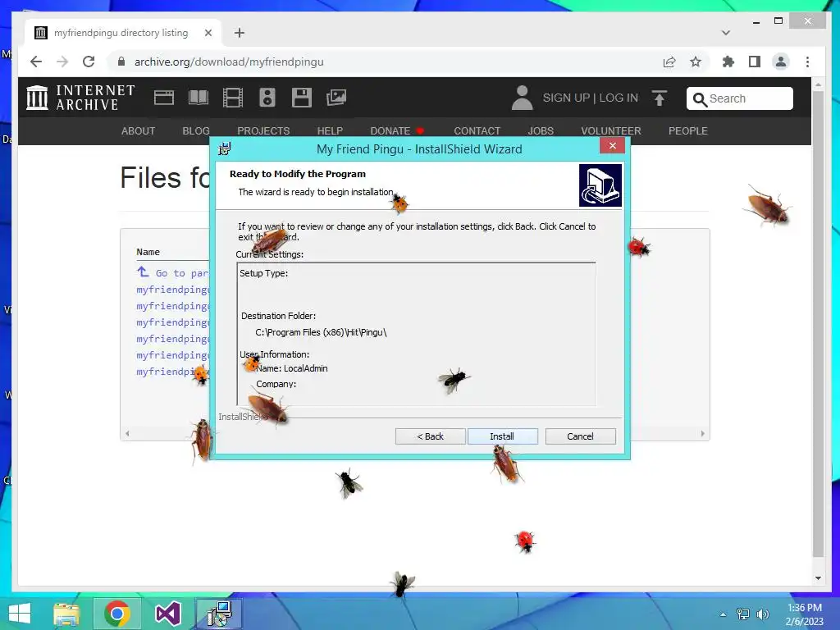
Task: Click LOG IN link
Action: click(x=619, y=98)
